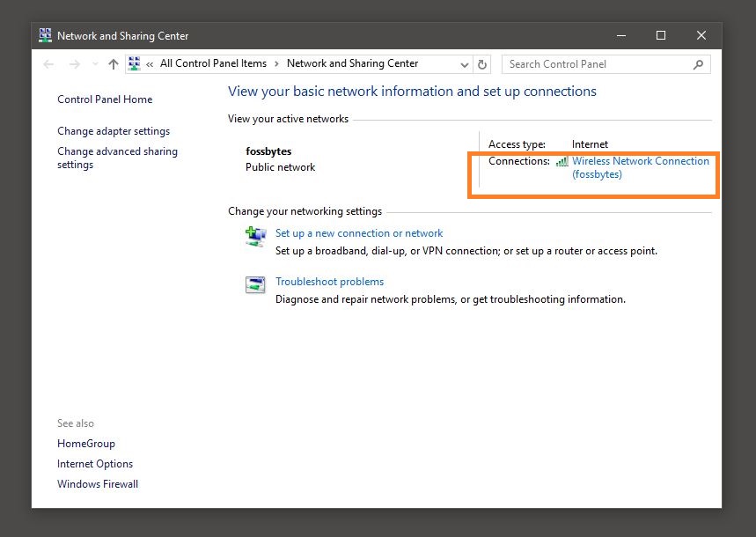Click the up-arrow navigation icon
The width and height of the screenshot is (756, 537).
coord(114,63)
